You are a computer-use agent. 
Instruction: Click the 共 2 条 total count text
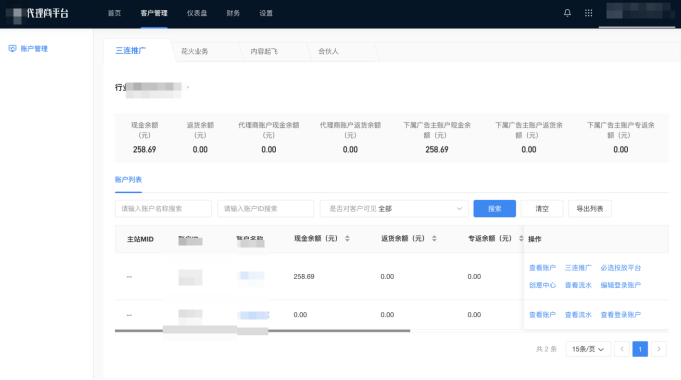tap(546, 349)
